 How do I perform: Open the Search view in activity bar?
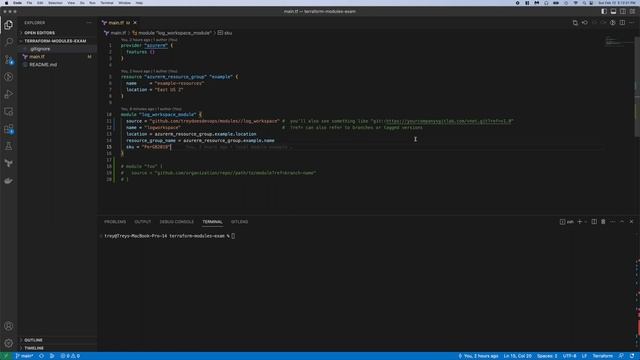(9, 42)
